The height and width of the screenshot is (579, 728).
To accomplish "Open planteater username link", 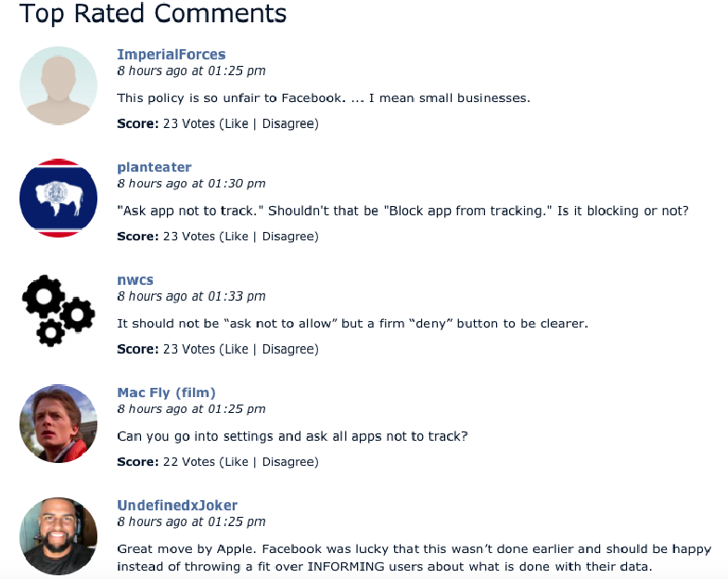I will pyautogui.click(x=154, y=167).
